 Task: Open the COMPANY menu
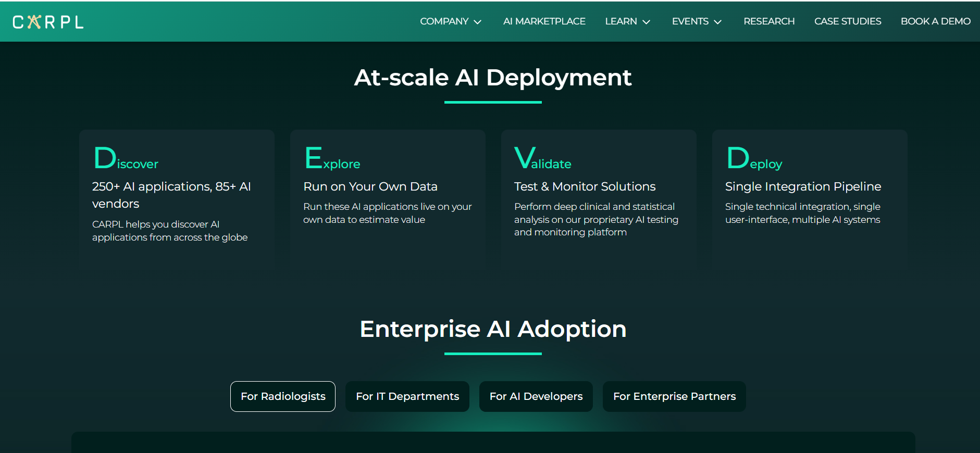(444, 21)
